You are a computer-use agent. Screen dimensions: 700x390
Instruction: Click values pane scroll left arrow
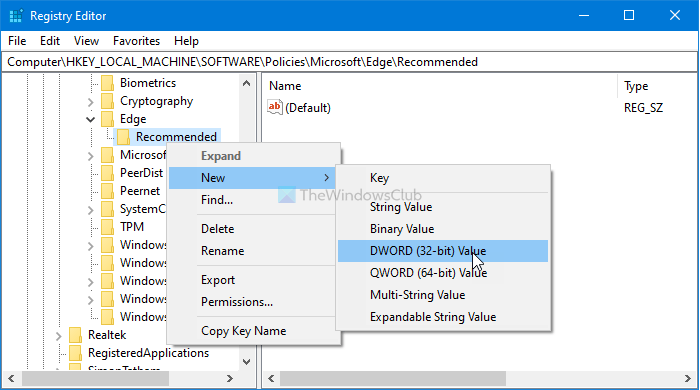click(271, 379)
